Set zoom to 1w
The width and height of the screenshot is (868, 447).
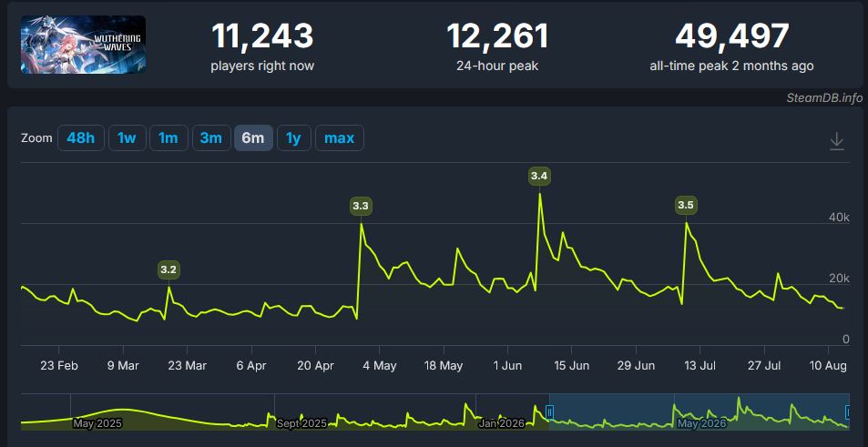coord(128,137)
